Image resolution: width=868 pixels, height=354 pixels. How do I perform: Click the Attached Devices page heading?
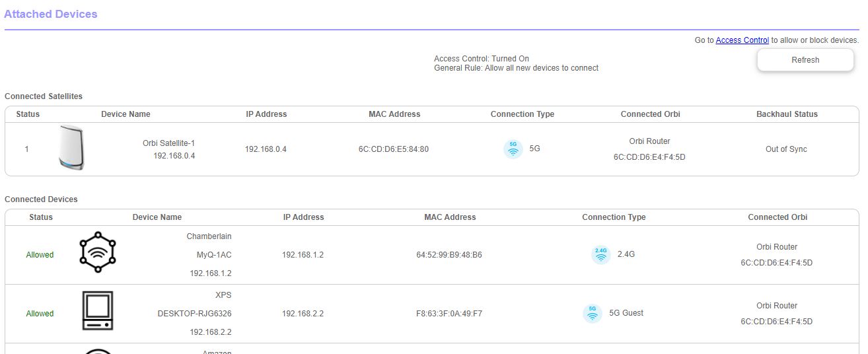51,14
